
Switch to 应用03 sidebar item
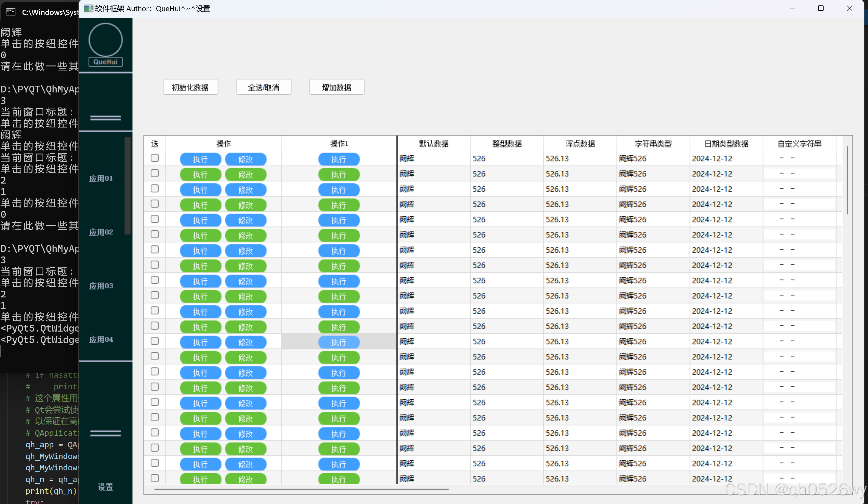[x=101, y=286]
